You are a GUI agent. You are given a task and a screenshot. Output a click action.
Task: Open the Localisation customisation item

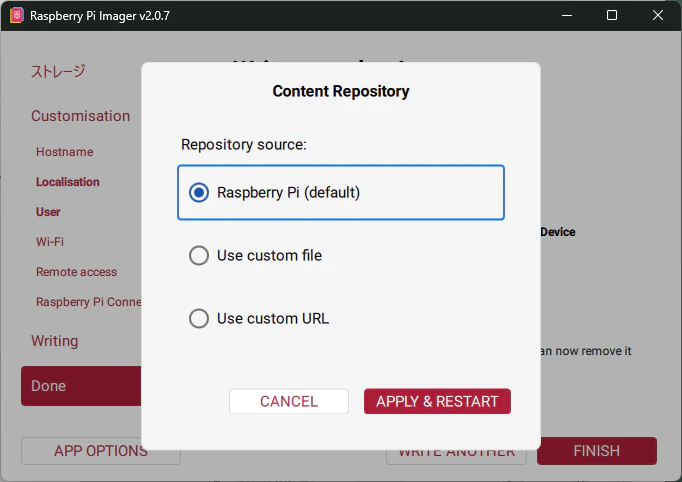[67, 182]
